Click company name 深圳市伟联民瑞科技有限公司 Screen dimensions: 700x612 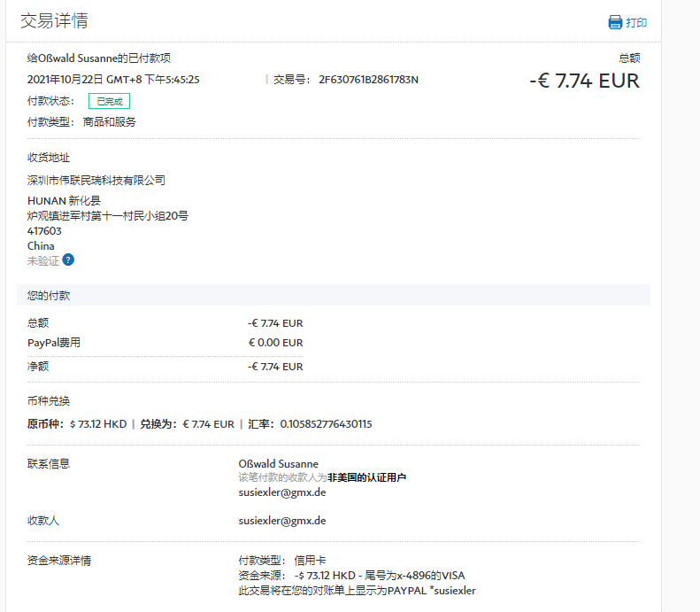[x=96, y=180]
